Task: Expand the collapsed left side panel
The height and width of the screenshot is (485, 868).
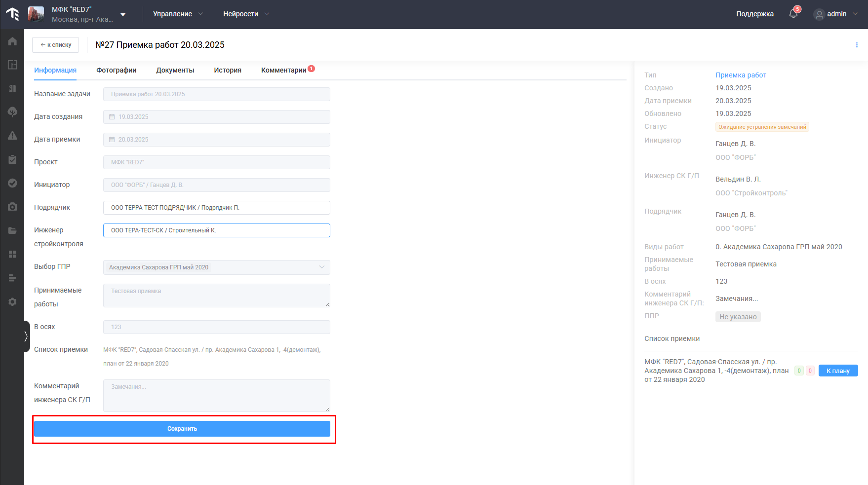Action: coord(26,336)
